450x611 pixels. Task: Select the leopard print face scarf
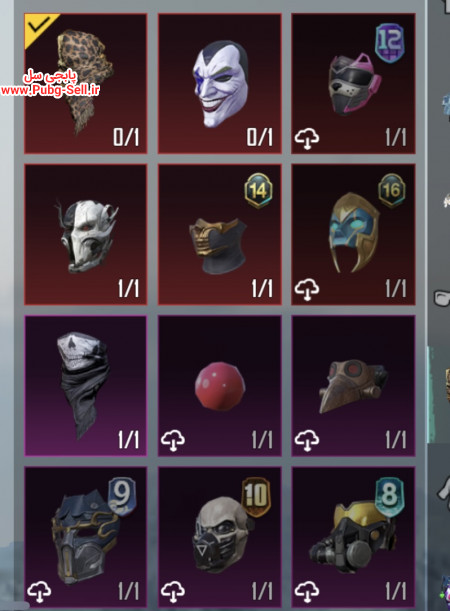point(85,83)
